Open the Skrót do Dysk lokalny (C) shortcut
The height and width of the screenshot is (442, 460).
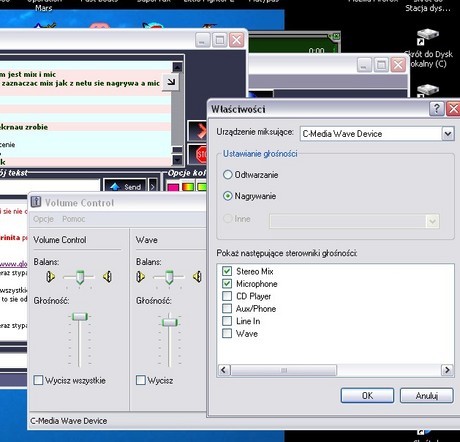pyautogui.click(x=428, y=48)
